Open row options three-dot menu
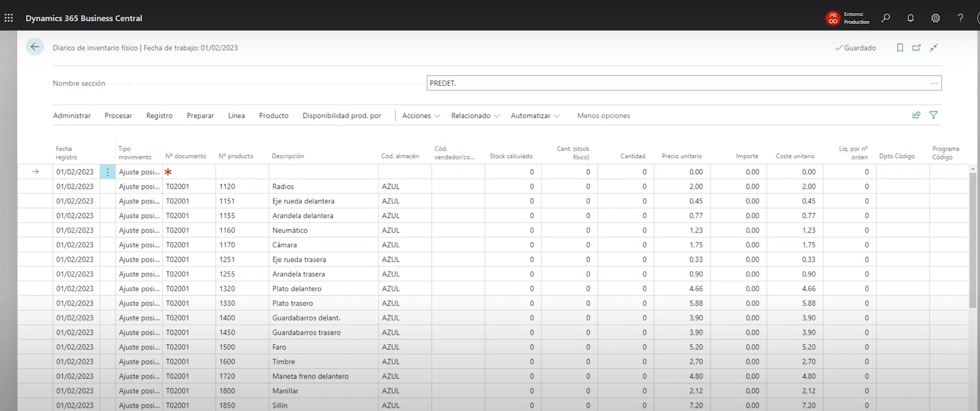This screenshot has width=980, height=411. click(108, 172)
